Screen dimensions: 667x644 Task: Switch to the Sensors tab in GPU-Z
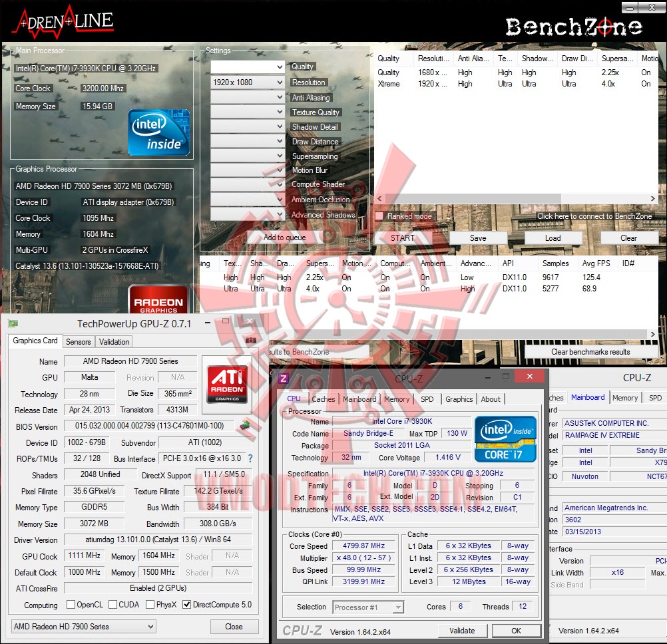click(x=79, y=342)
